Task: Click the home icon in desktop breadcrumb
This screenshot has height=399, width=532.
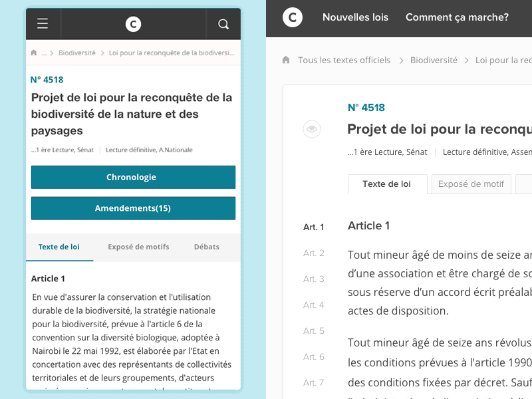Action: (x=285, y=60)
